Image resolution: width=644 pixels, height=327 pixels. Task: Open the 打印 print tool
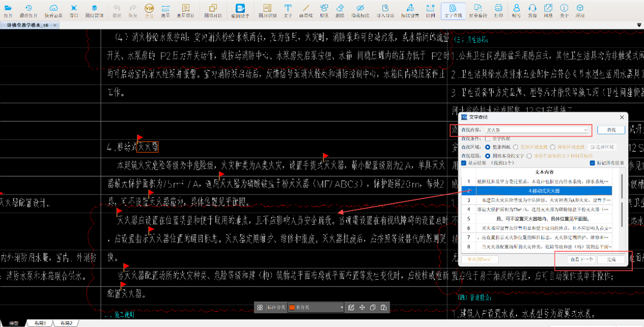(498, 10)
